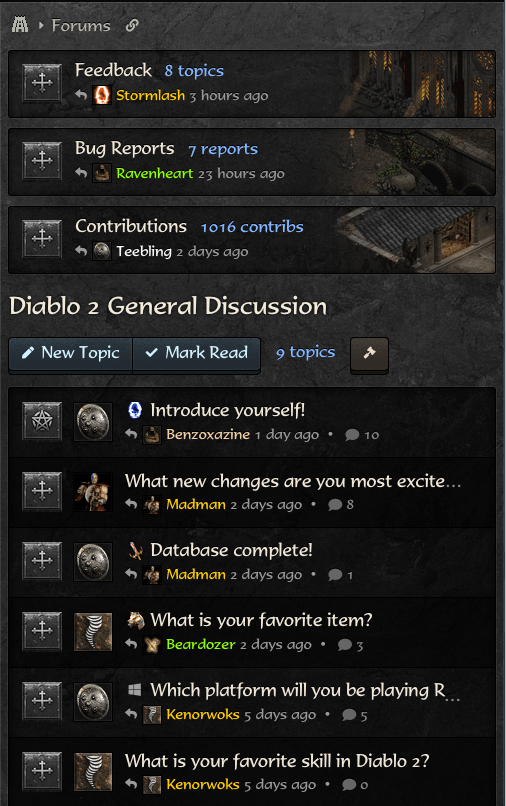Click the Mark Read button
This screenshot has width=506, height=806.
[196, 353]
